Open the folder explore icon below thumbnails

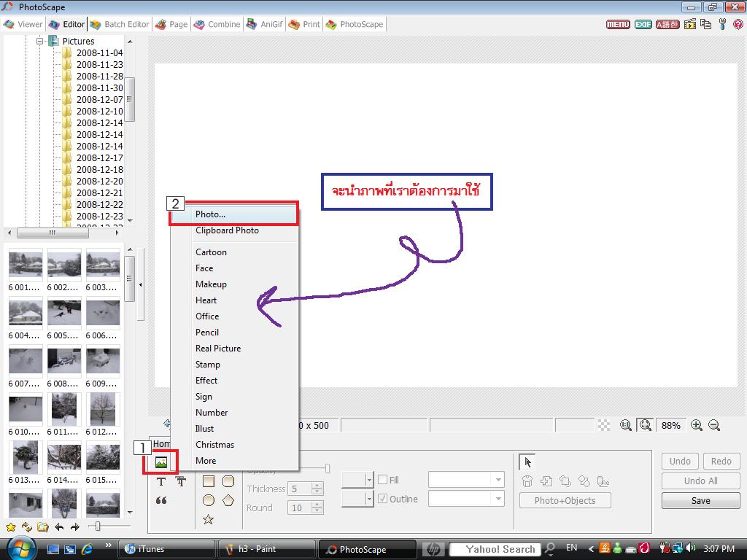pos(43,527)
